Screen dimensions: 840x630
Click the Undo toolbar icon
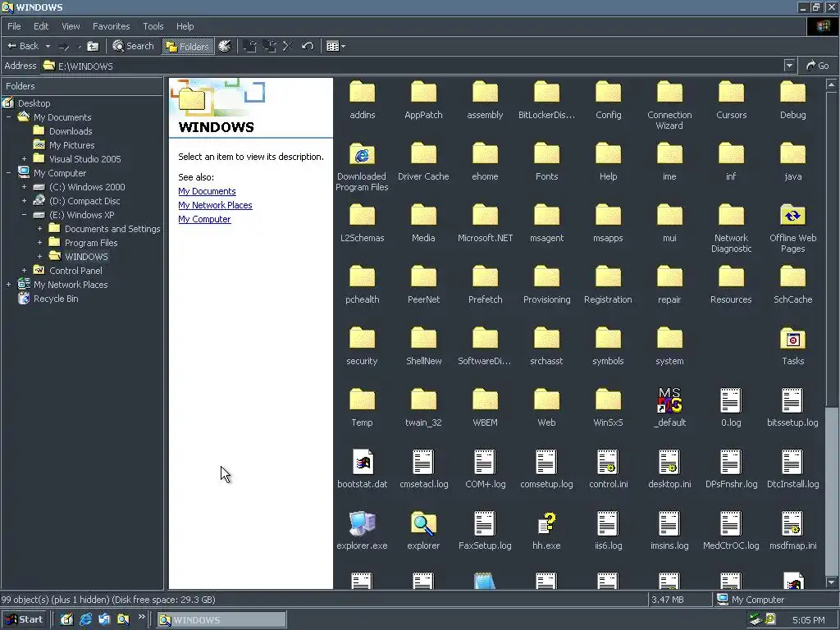point(308,46)
